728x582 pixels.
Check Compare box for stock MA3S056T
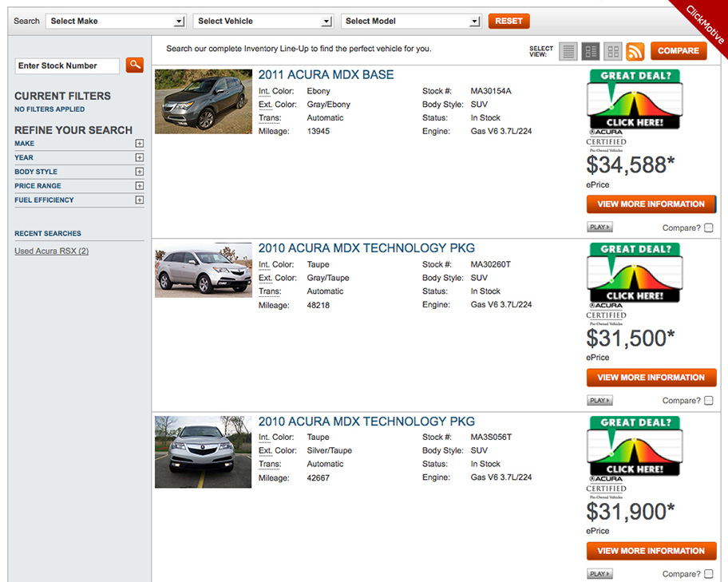click(x=709, y=574)
